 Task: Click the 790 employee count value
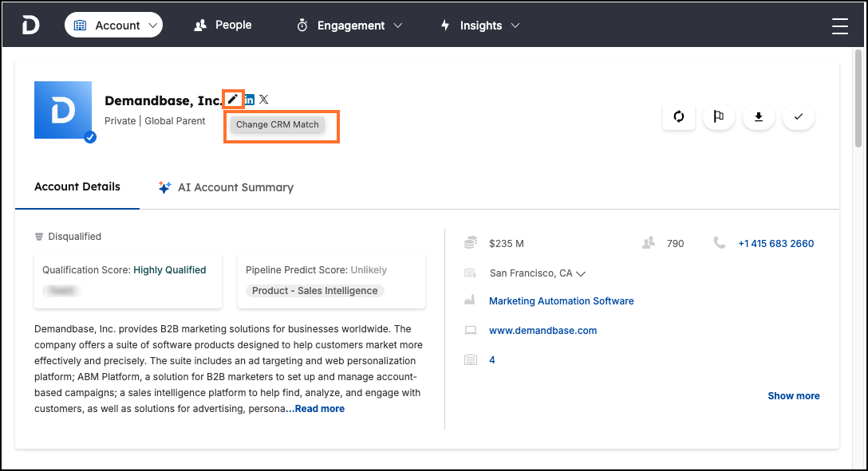pos(676,244)
